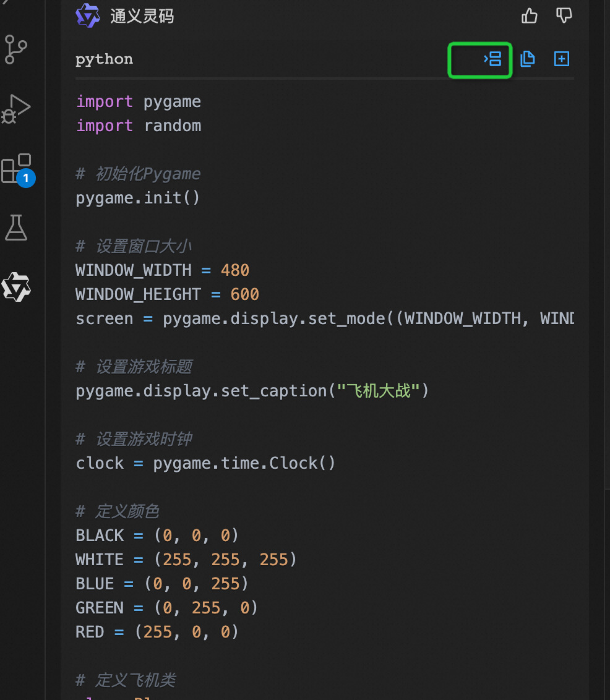Give the answer a thumbs down
The height and width of the screenshot is (700, 610).
coord(564,15)
